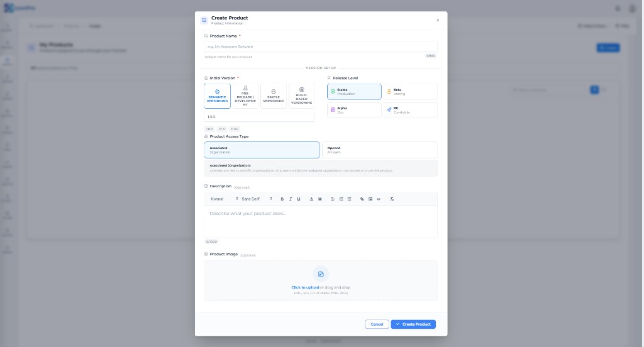Choose Simple Versioning scheme
This screenshot has height=347, width=644.
click(274, 96)
